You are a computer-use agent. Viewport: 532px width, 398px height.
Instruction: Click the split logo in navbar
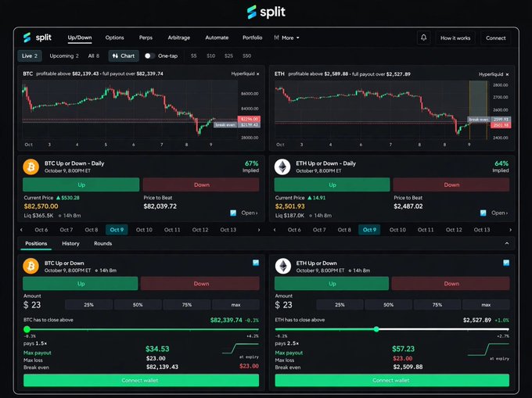(38, 38)
